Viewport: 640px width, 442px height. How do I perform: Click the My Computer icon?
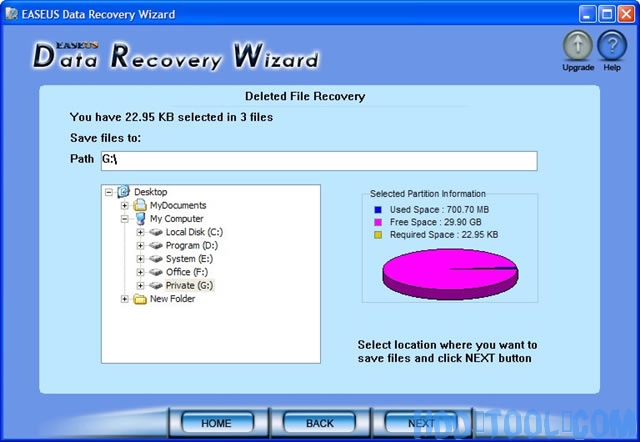coord(140,218)
